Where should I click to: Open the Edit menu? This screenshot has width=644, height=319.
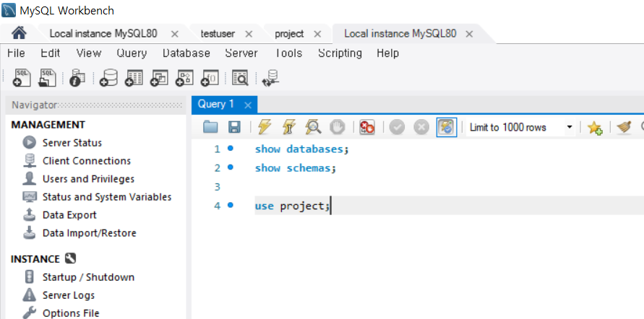click(50, 53)
